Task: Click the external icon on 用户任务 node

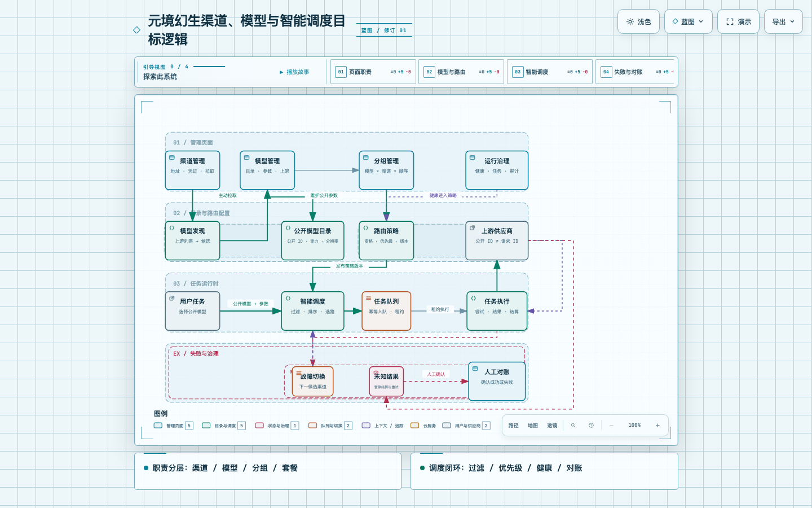Action: click(x=172, y=298)
